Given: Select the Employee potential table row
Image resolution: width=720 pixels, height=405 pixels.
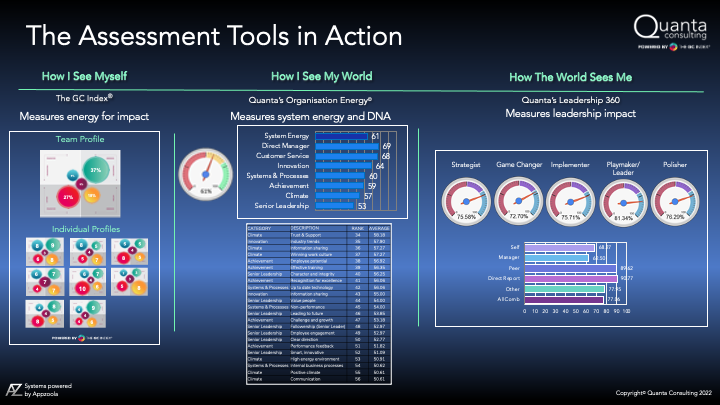Looking at the screenshot, I should [x=319, y=261].
